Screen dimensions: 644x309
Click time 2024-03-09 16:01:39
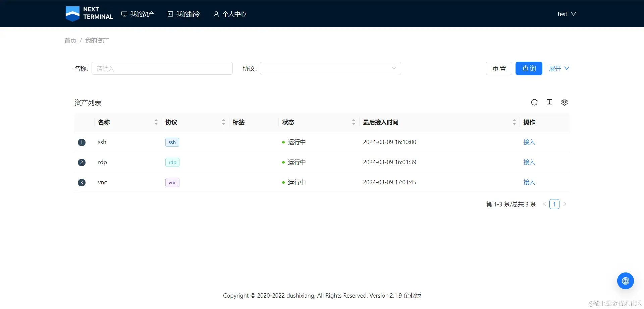389,162
